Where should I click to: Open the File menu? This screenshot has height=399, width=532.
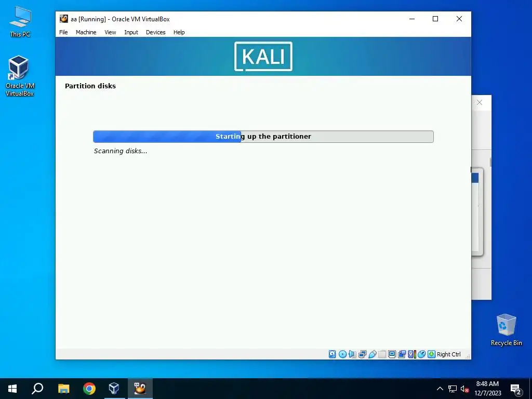63,32
